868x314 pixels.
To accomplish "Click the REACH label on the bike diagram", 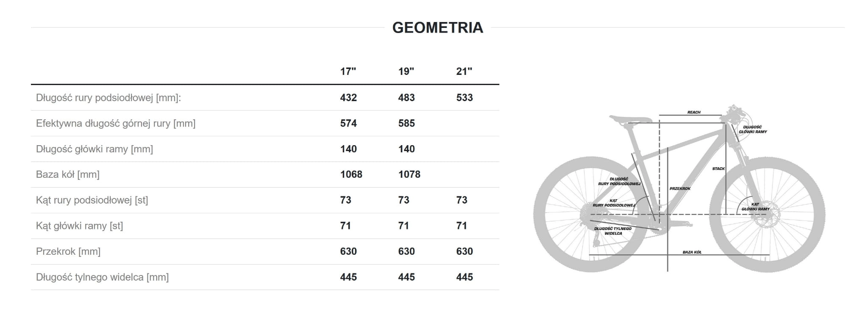I will coord(694,112).
